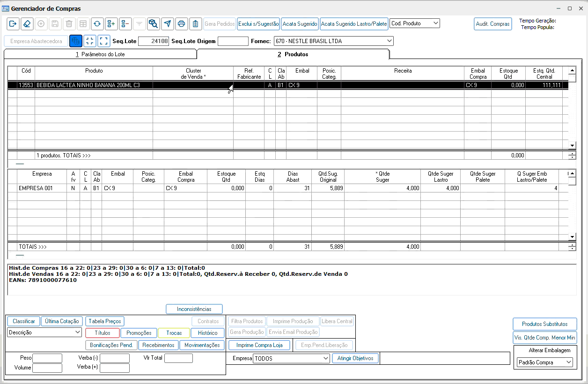
Task: Click the remove rows (minus) icon
Action: [x=125, y=23]
